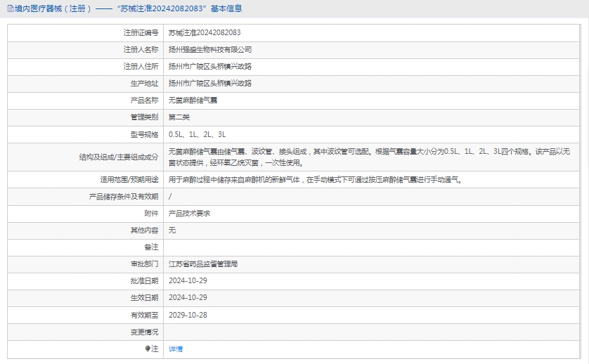
Task: Click model specs 0.5L、1L、2L、3L
Action: tap(197, 134)
